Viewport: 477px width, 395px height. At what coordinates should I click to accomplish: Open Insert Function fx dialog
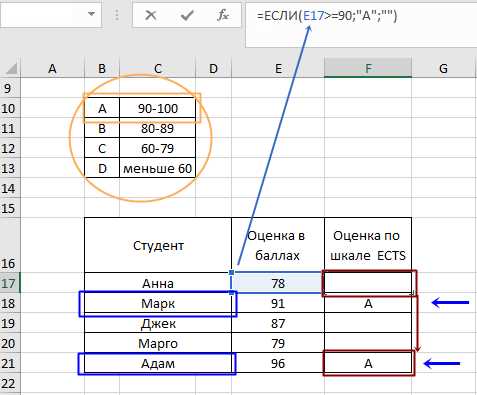223,15
